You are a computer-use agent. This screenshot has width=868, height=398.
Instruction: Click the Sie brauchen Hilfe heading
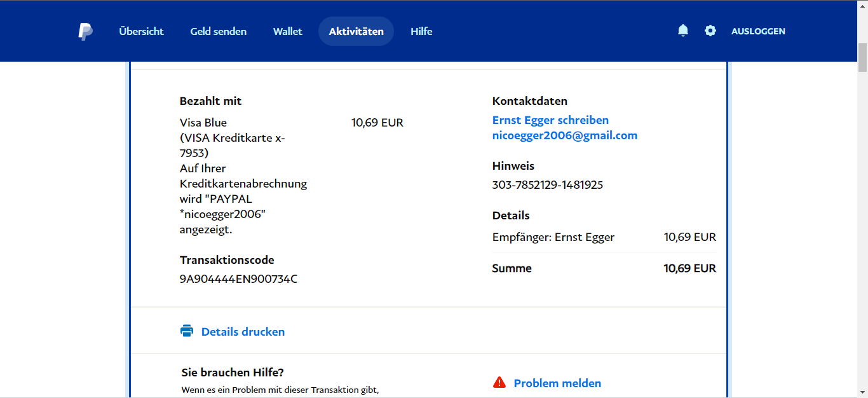click(x=233, y=373)
